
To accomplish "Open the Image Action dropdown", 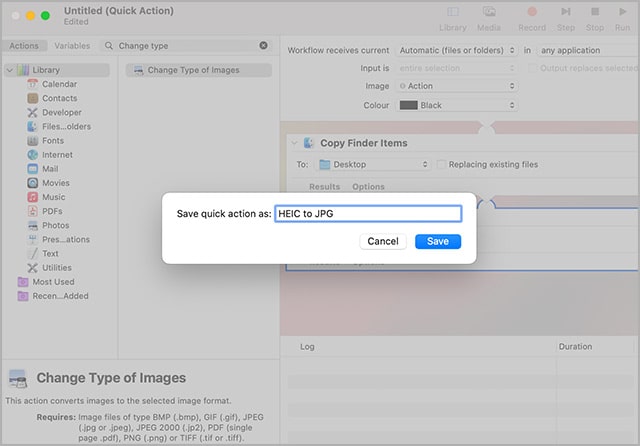I will (x=456, y=86).
